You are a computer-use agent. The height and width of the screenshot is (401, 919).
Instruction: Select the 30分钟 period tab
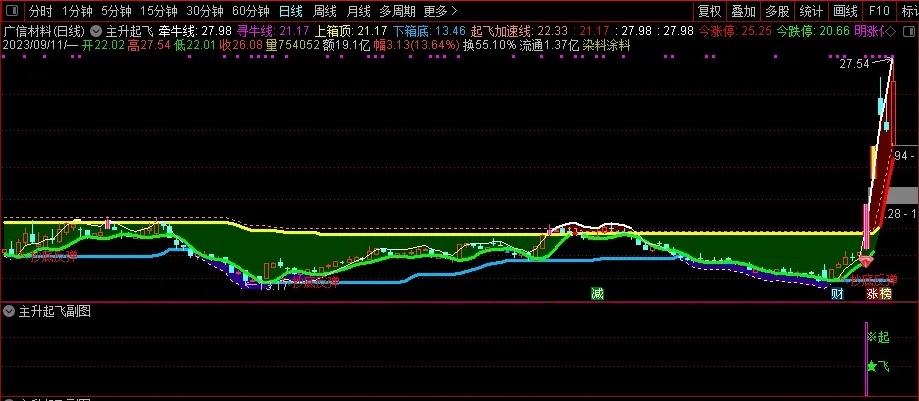[205, 11]
